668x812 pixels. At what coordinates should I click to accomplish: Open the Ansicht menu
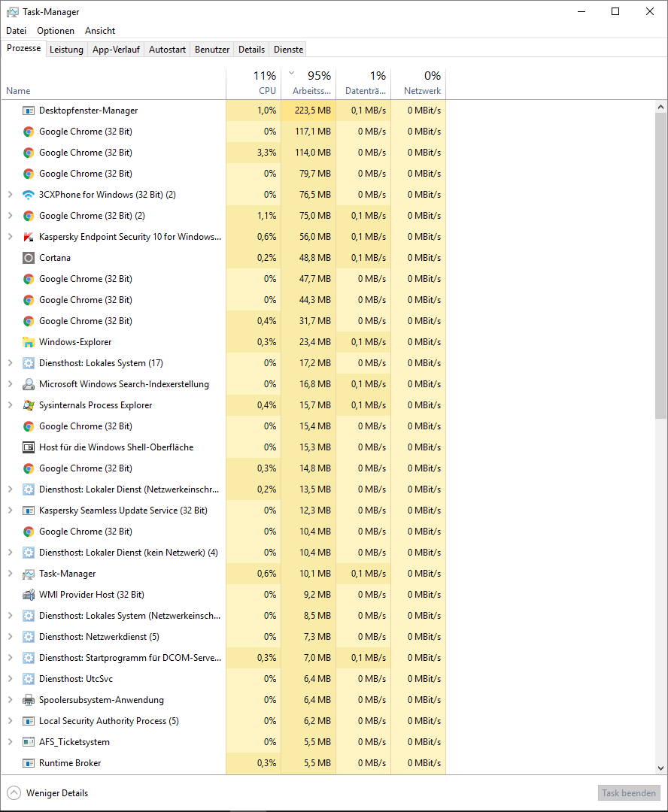pyautogui.click(x=100, y=31)
